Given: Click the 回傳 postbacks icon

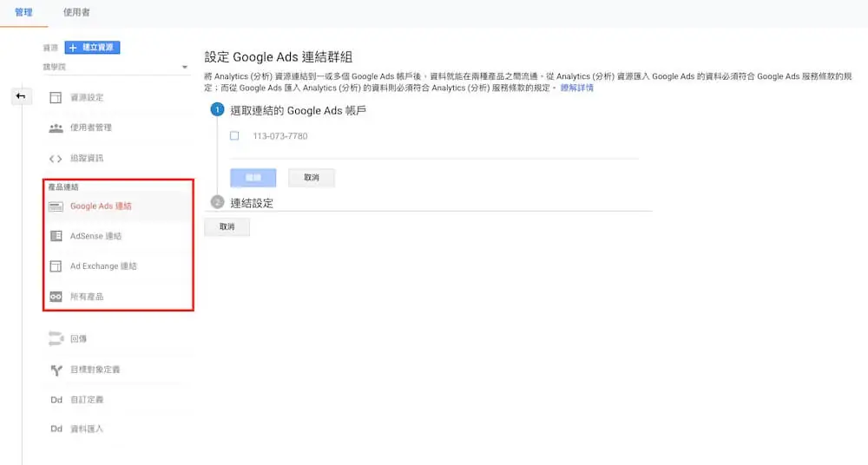Looking at the screenshot, I should pos(56,338).
